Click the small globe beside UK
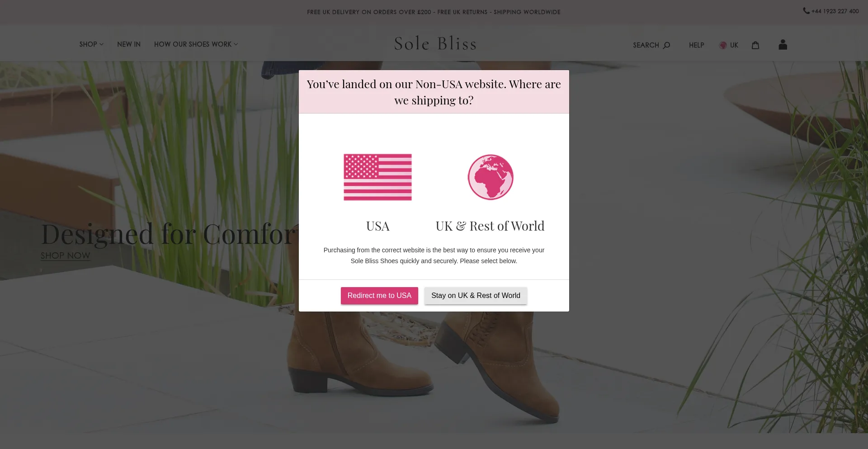868x449 pixels. coord(723,45)
